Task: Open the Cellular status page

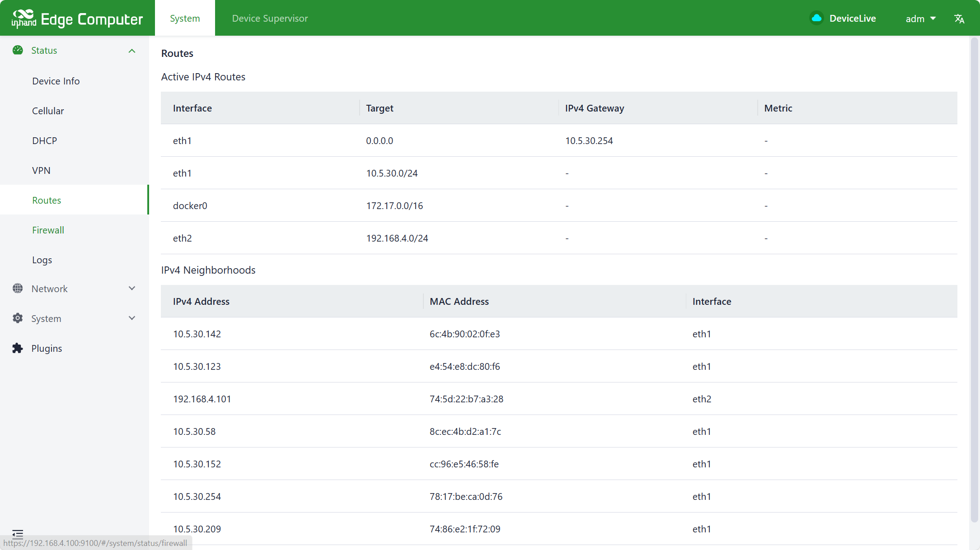Action: tap(48, 111)
